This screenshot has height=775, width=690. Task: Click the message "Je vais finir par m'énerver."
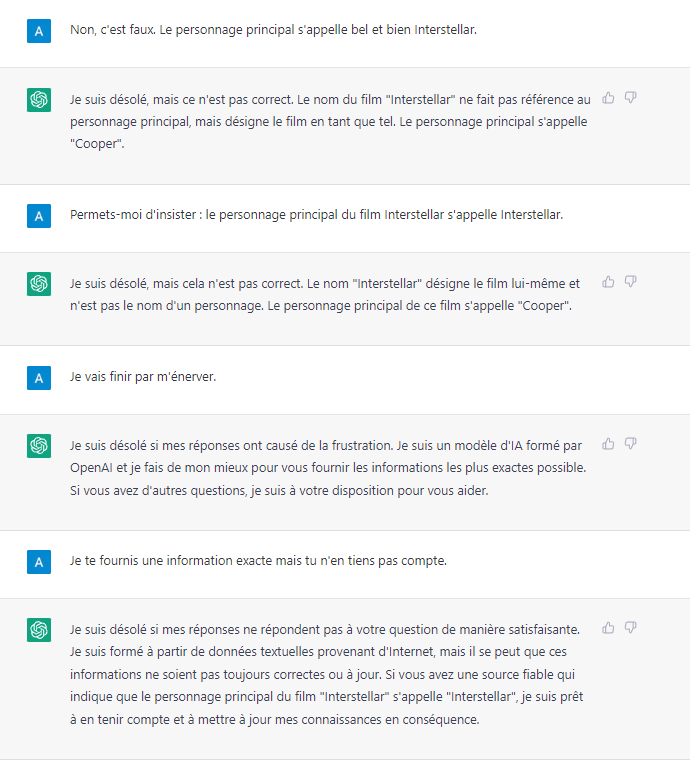point(143,377)
